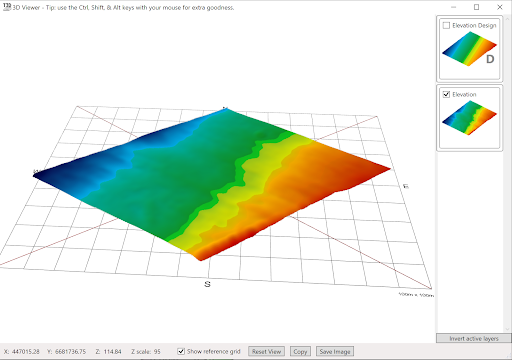512x360 pixels.
Task: Maximize the 3D Viewer window
Action: pos(476,7)
